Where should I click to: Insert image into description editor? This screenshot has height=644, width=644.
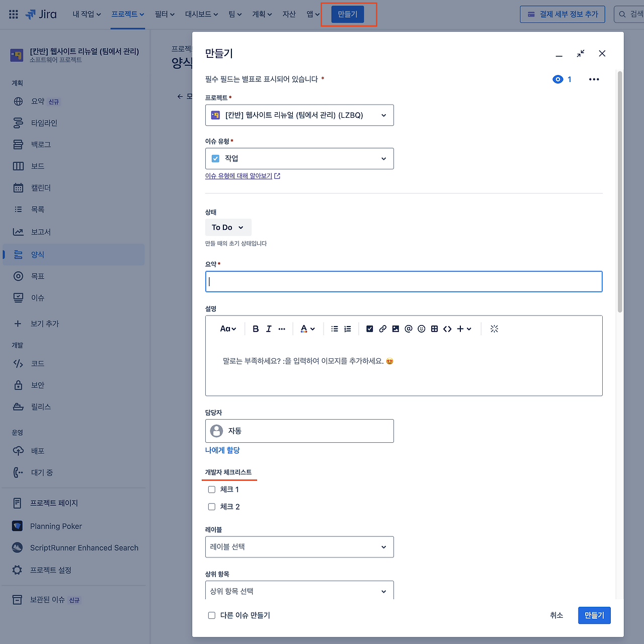tap(396, 329)
